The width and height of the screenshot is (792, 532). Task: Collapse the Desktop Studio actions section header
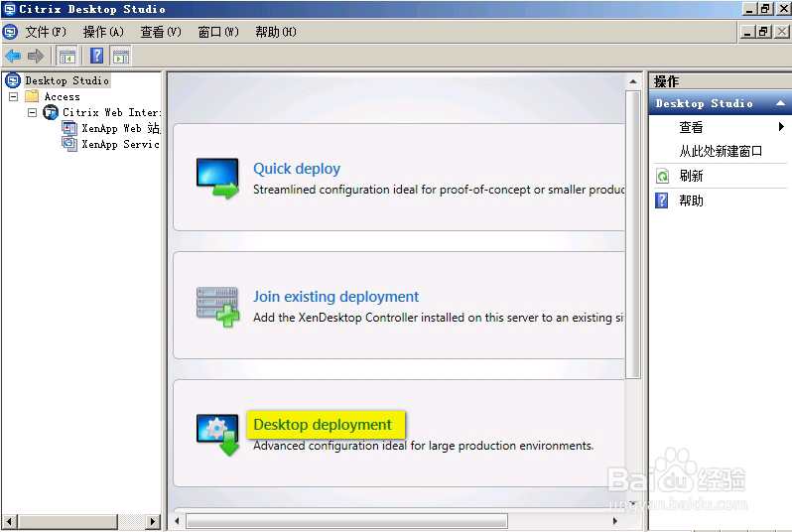click(780, 103)
